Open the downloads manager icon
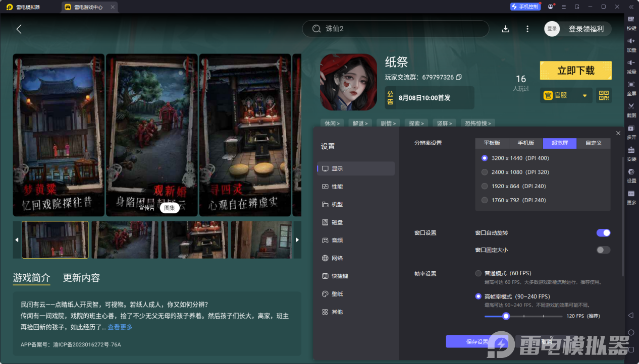639x364 pixels. [x=505, y=29]
